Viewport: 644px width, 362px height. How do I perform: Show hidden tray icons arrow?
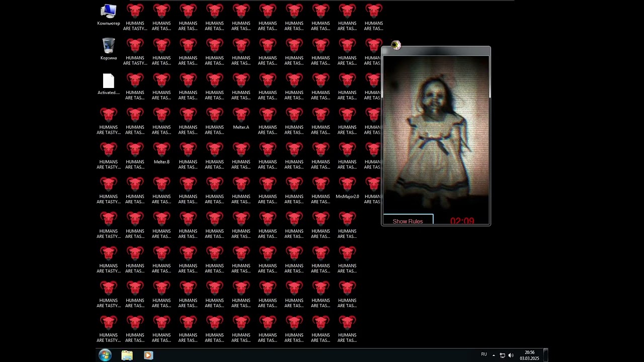coord(494,355)
